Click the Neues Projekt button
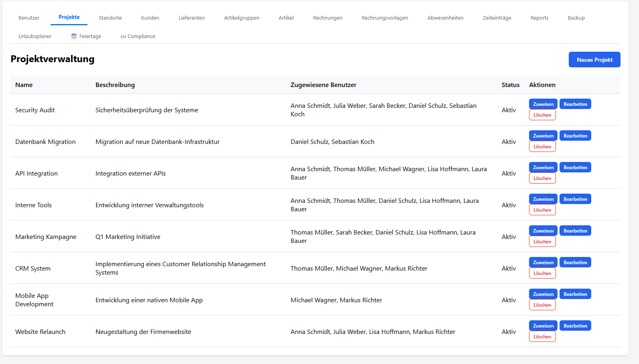Screen dimensions: 639x364 pyautogui.click(x=594, y=60)
